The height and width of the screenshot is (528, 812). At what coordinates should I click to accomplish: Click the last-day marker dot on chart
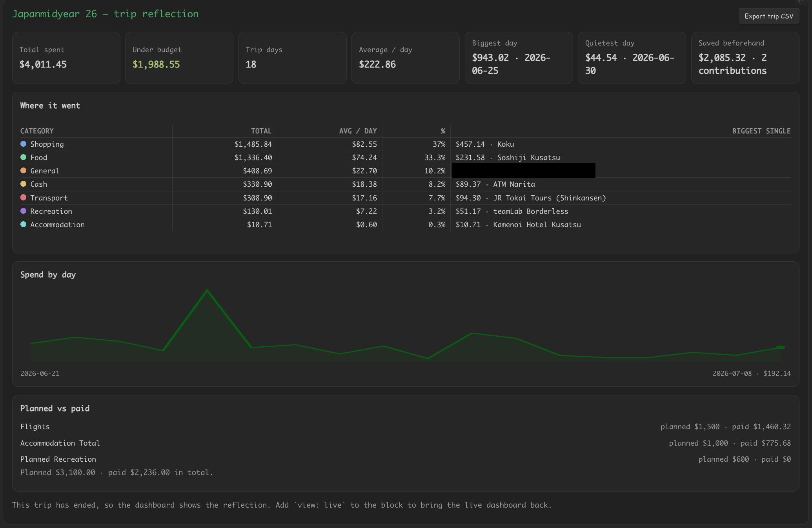coord(781,347)
